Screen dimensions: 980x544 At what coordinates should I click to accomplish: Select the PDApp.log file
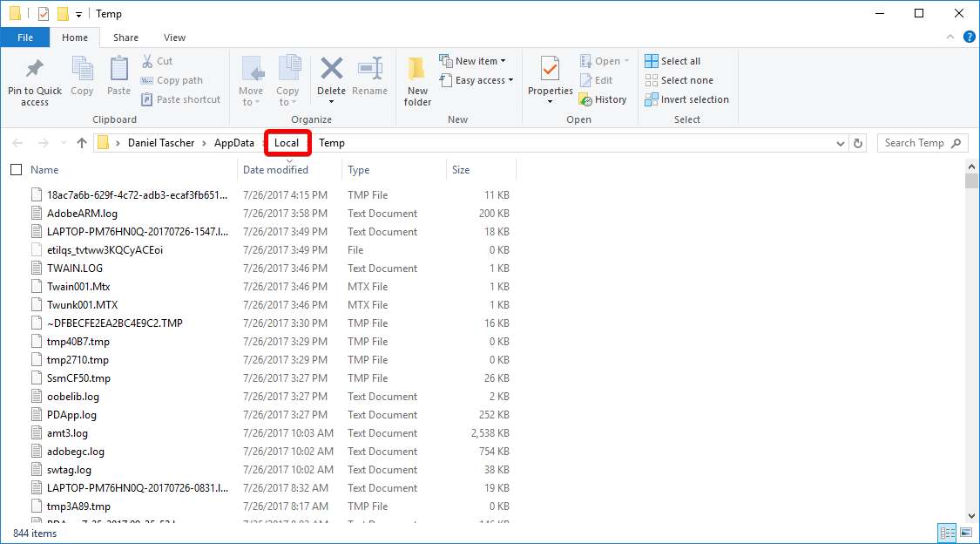coord(71,415)
